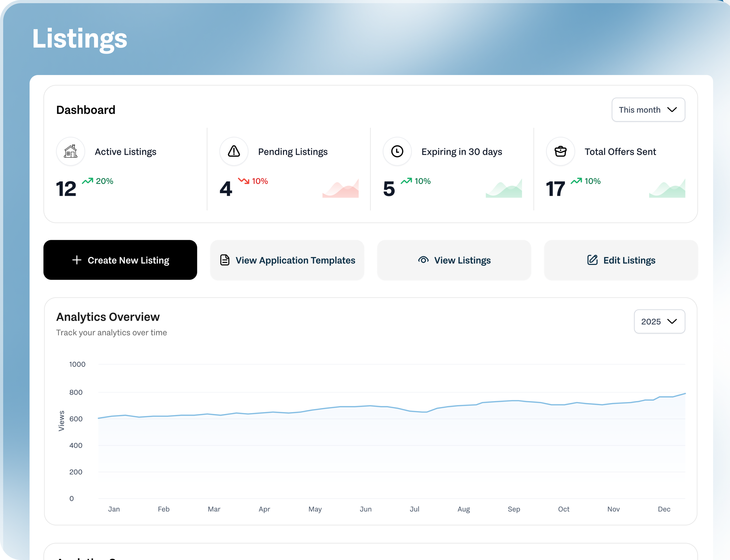Click the Jan label on the chart axis
The image size is (730, 560).
click(x=114, y=509)
